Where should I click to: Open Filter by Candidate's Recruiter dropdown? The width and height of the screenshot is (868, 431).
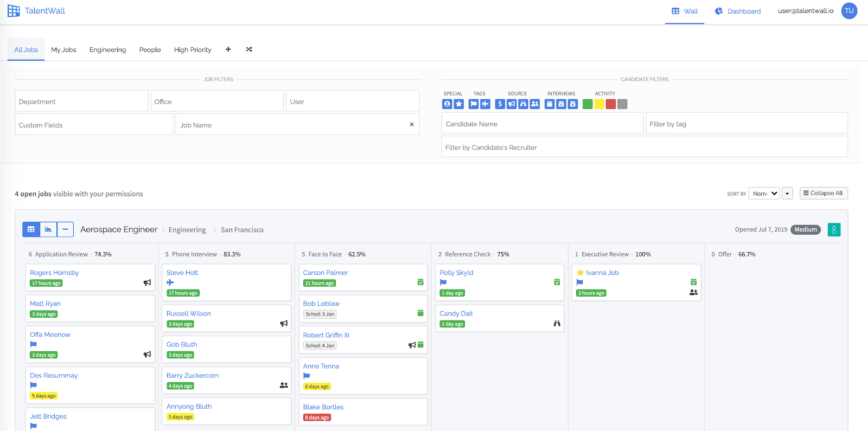click(x=644, y=147)
